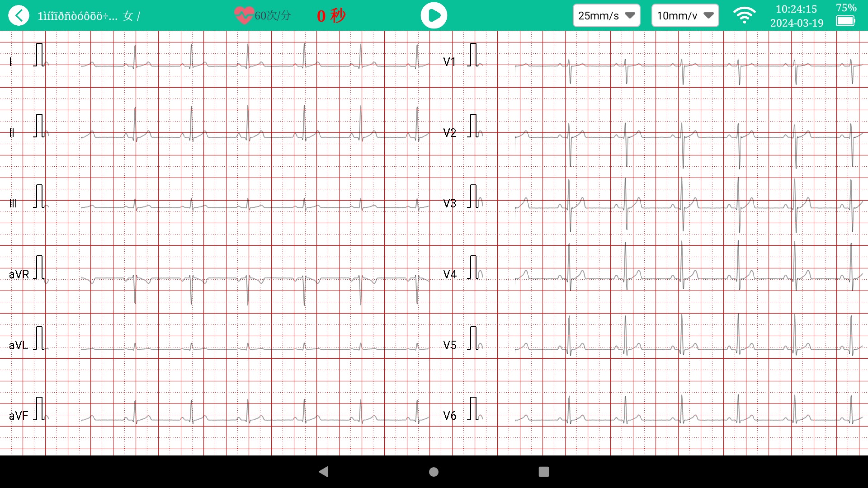Select the aVR lead label

[x=19, y=274]
